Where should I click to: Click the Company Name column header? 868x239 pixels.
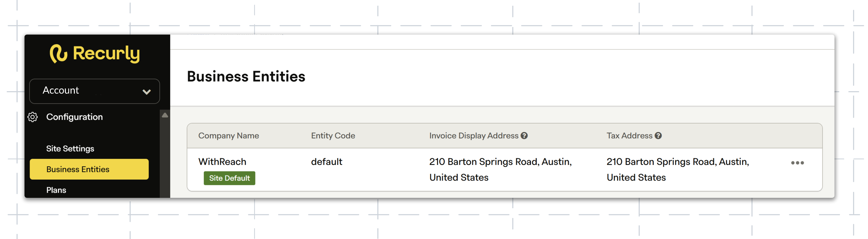(229, 136)
